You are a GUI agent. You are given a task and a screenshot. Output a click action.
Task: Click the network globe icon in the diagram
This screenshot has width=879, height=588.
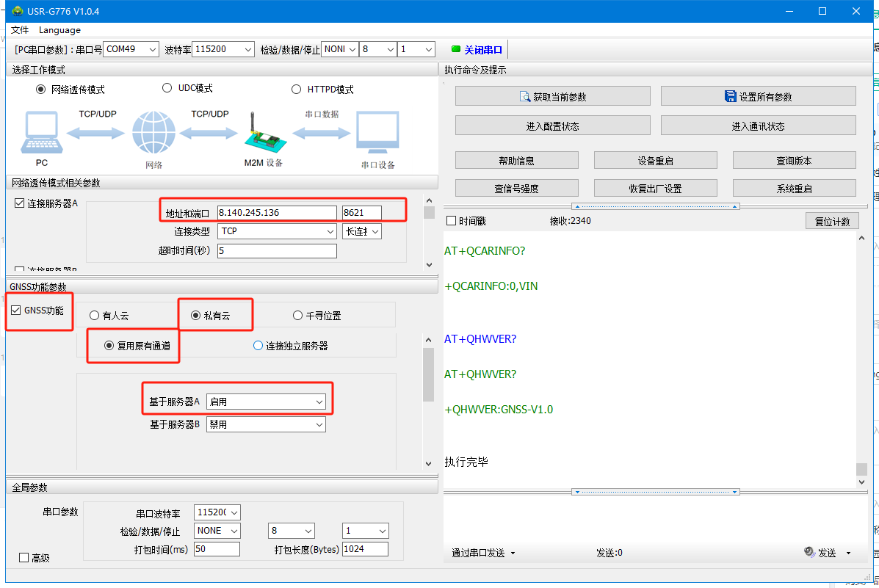(153, 132)
